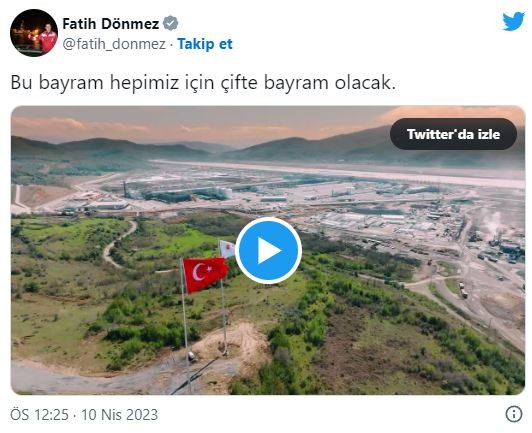The width and height of the screenshot is (532, 433).
Task: Click the Fatih Dönmez display name
Action: click(111, 24)
